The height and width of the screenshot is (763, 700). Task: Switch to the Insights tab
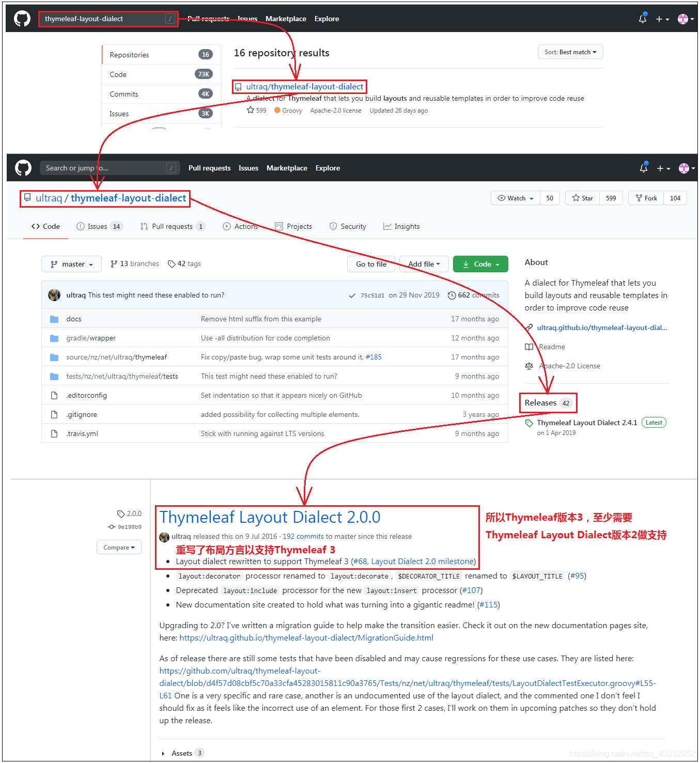[x=401, y=226]
